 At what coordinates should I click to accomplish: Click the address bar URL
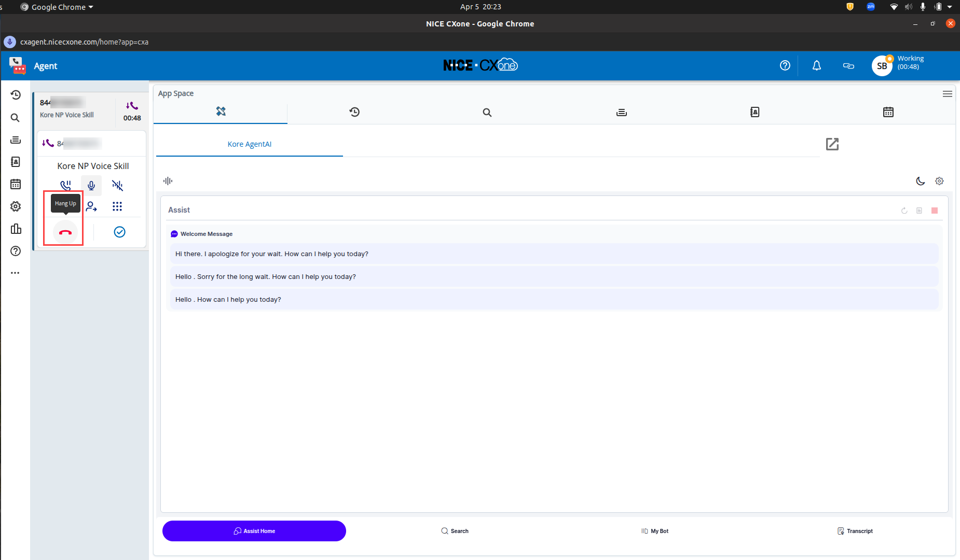84,42
